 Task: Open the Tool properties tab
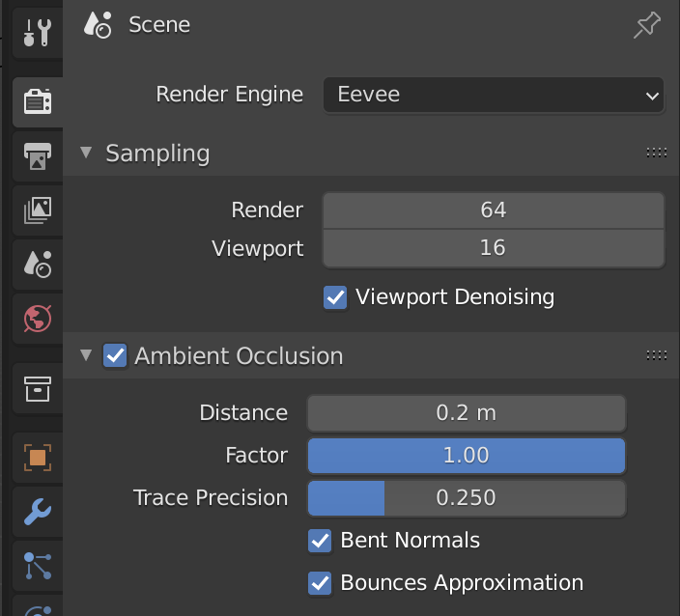coord(38,33)
